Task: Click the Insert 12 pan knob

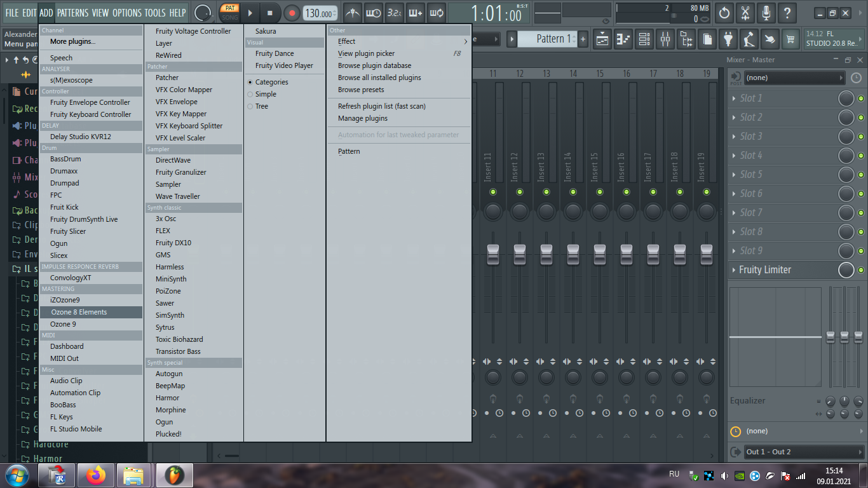Action: (520, 211)
